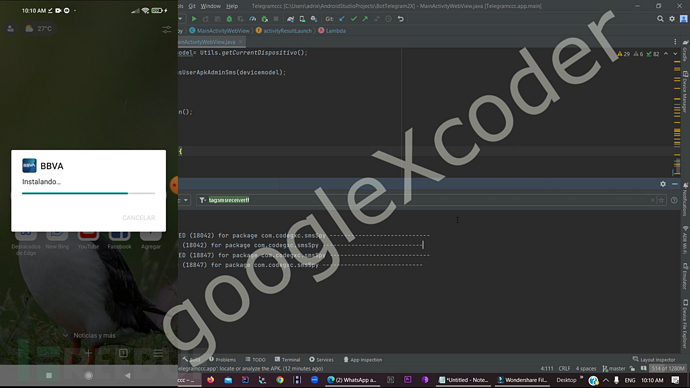Open the Window menu
The image size is (690, 388).
click(x=210, y=6)
